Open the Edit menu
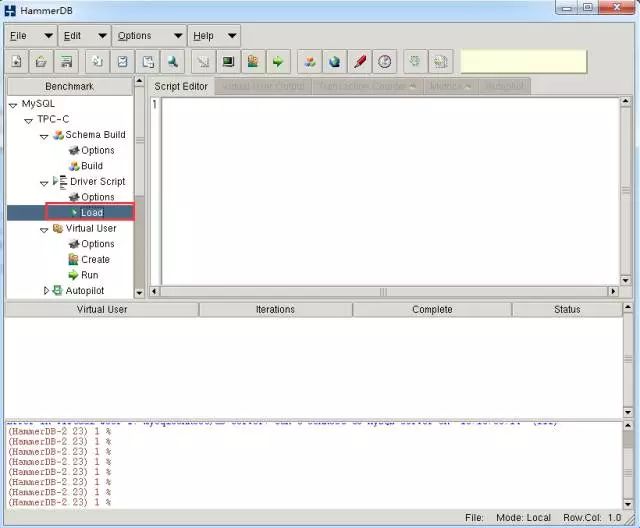640x528 pixels. point(84,36)
